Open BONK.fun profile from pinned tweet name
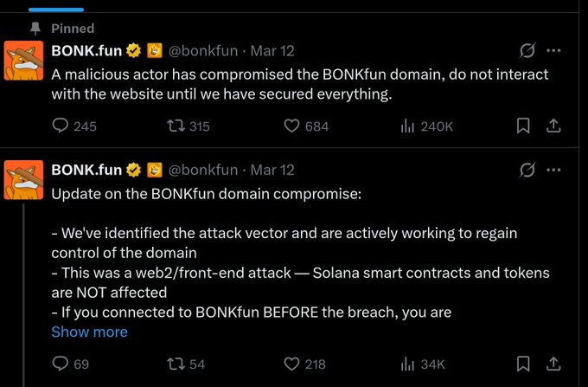Screen dimensions: 588x387 pos(86,51)
